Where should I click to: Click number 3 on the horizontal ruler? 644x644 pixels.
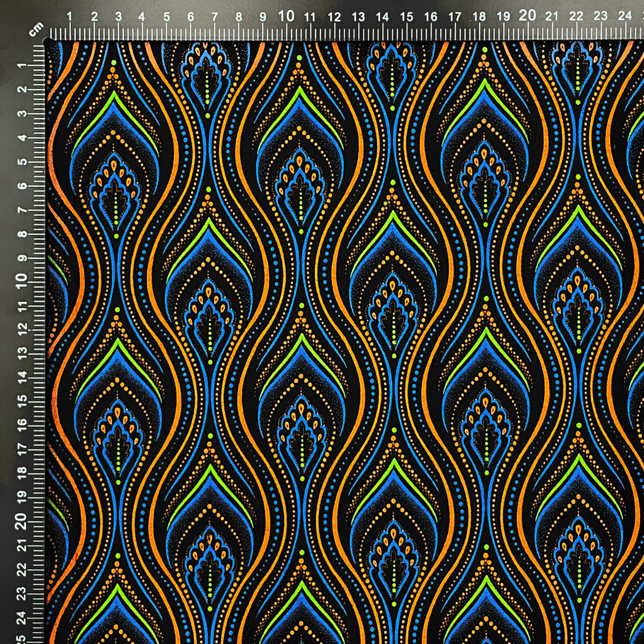click(x=119, y=17)
